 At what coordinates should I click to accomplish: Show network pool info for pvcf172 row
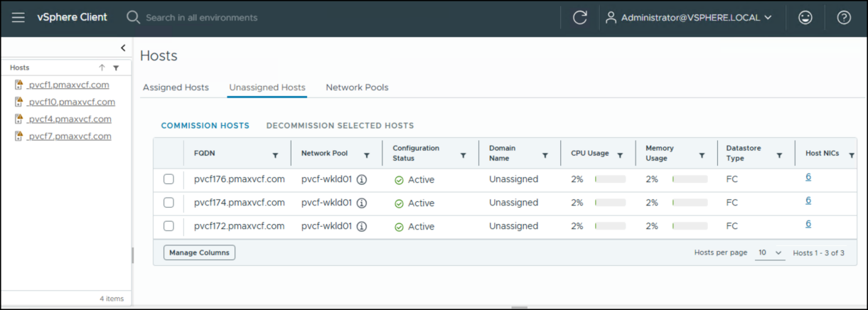pos(361,227)
